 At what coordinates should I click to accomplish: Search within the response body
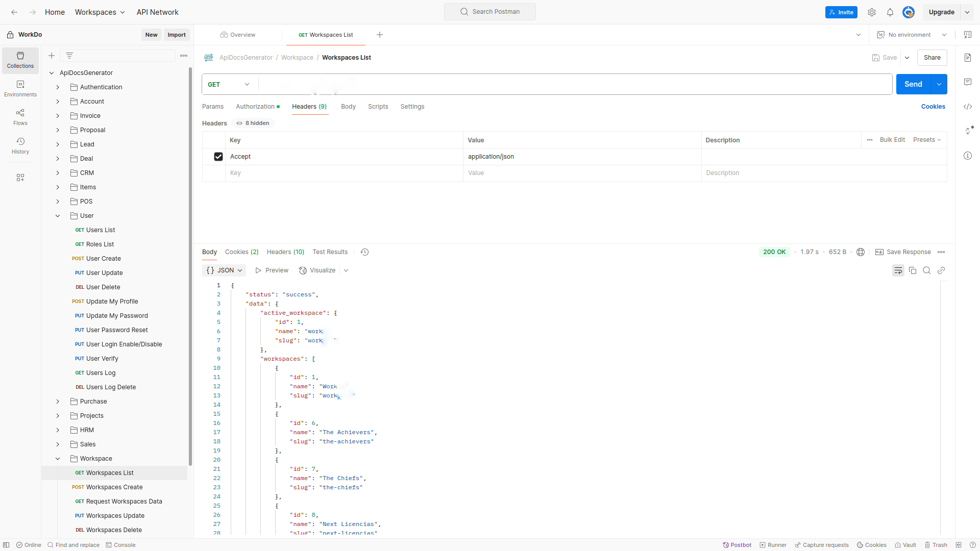coord(927,270)
